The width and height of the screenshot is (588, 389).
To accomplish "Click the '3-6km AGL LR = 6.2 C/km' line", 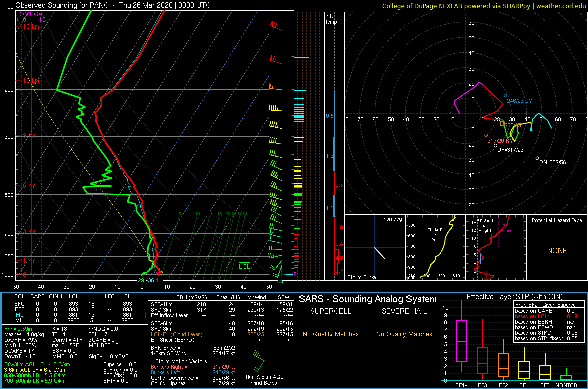I will click(x=35, y=370).
